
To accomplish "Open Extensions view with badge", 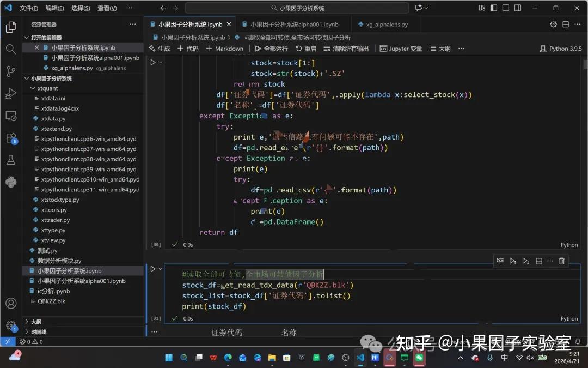I will tap(11, 138).
